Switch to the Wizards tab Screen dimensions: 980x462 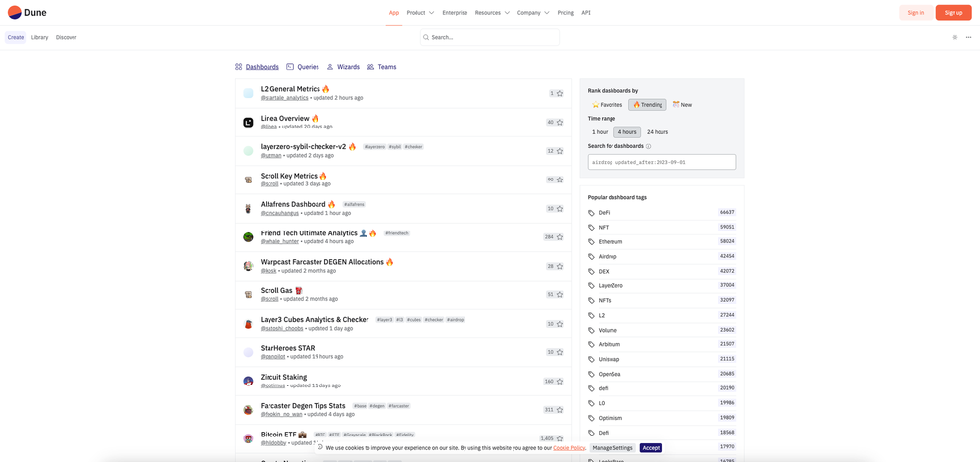[x=343, y=67]
